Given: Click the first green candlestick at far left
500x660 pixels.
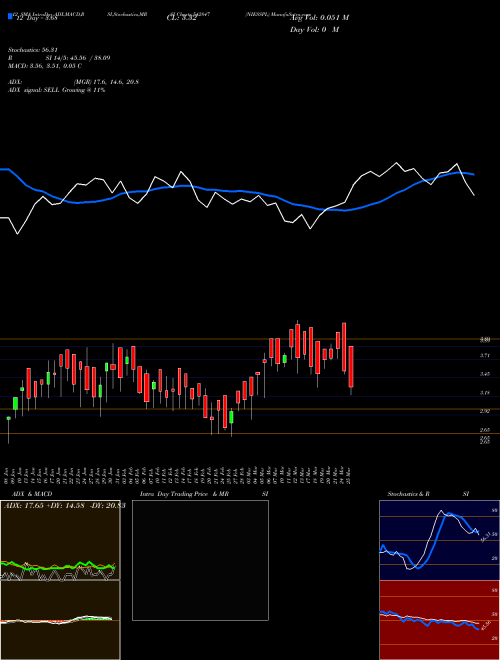Looking at the screenshot, I should (x=8, y=418).
